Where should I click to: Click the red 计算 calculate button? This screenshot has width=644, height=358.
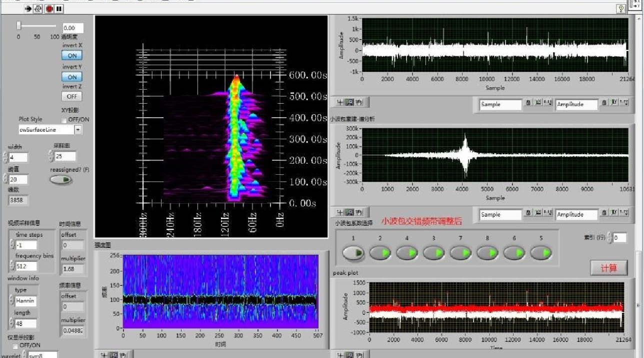click(608, 268)
